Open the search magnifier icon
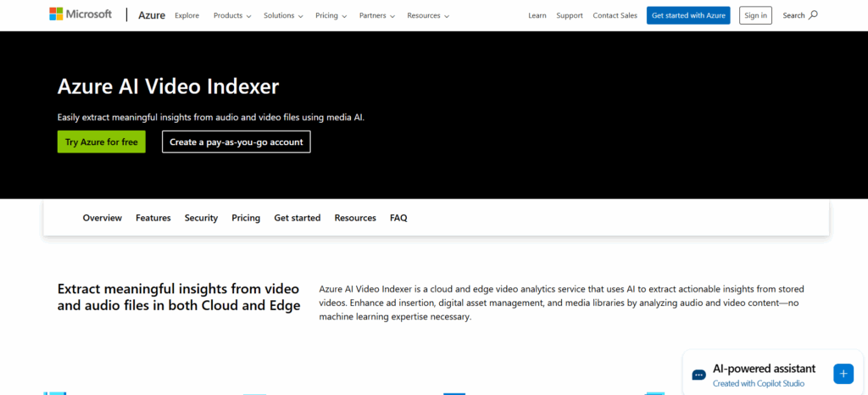868x395 pixels. tap(813, 15)
